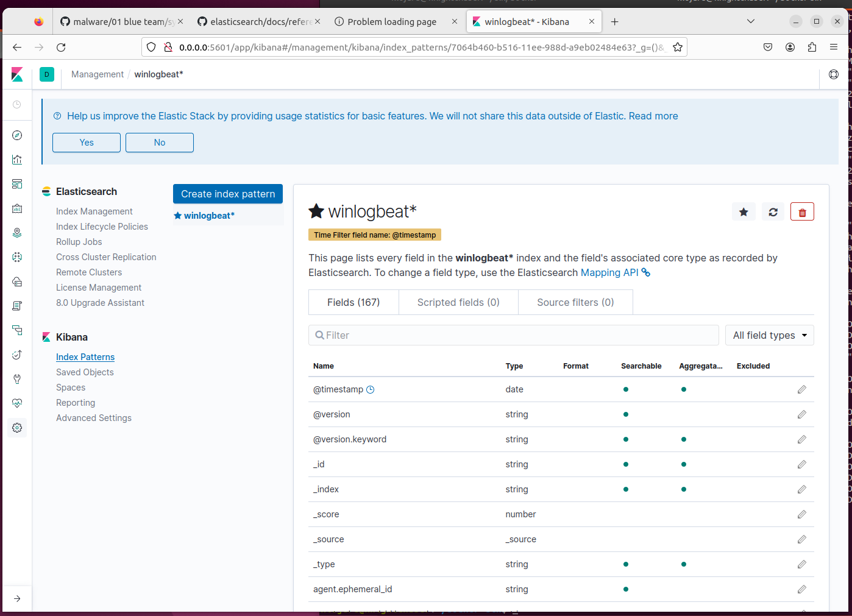Viewport: 852px width, 616px height.
Task: Open Visualize from the Kibana sidebar
Action: click(17, 160)
